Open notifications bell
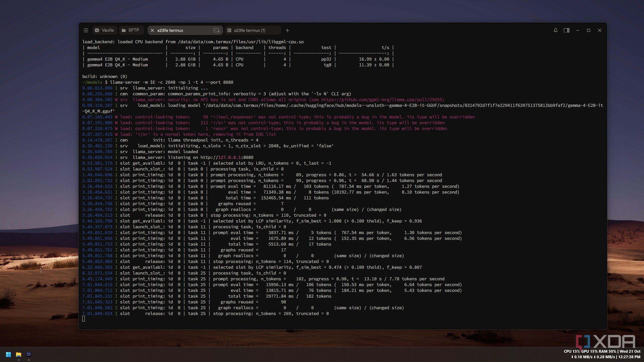The image size is (644, 362). [x=555, y=30]
